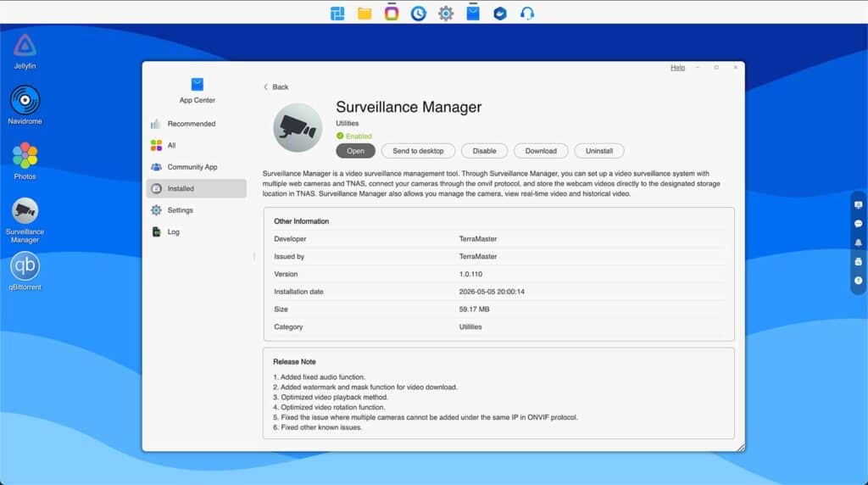Open the blue hexagon icon in dock
The image size is (868, 485).
click(x=500, y=14)
